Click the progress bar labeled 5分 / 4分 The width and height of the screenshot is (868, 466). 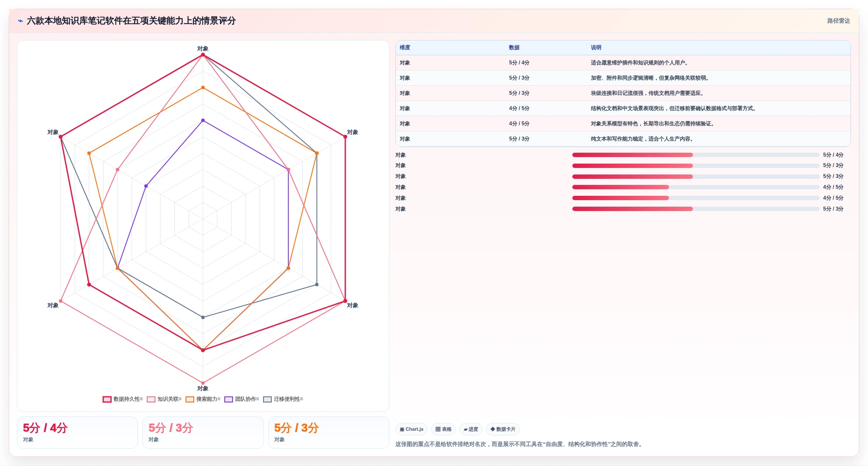696,155
